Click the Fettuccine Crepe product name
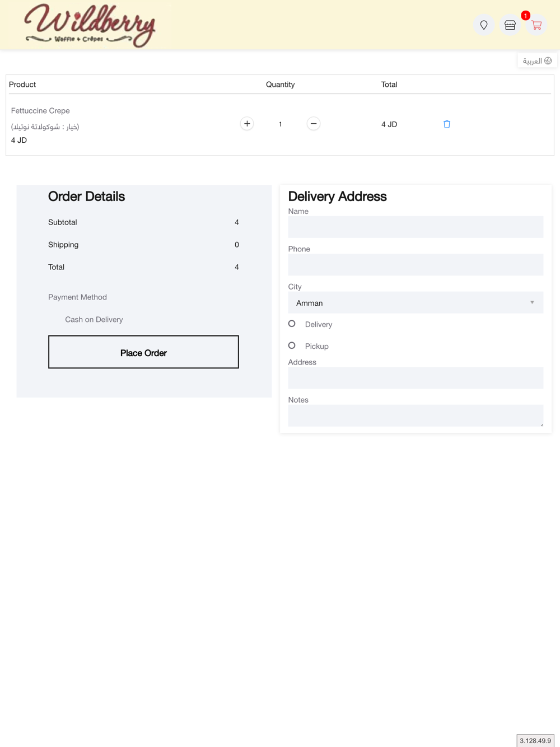The height and width of the screenshot is (747, 560). coord(40,111)
